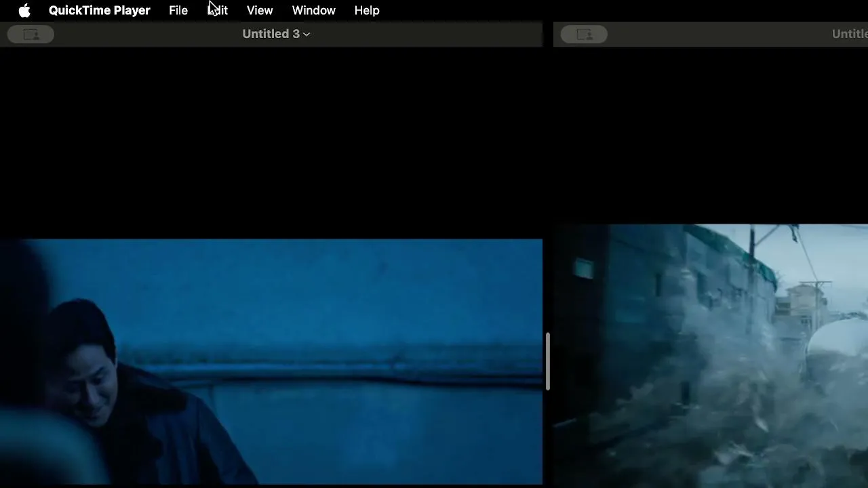Expand the Untitled 3 title dropdown
The image size is (868, 488).
pyautogui.click(x=276, y=34)
